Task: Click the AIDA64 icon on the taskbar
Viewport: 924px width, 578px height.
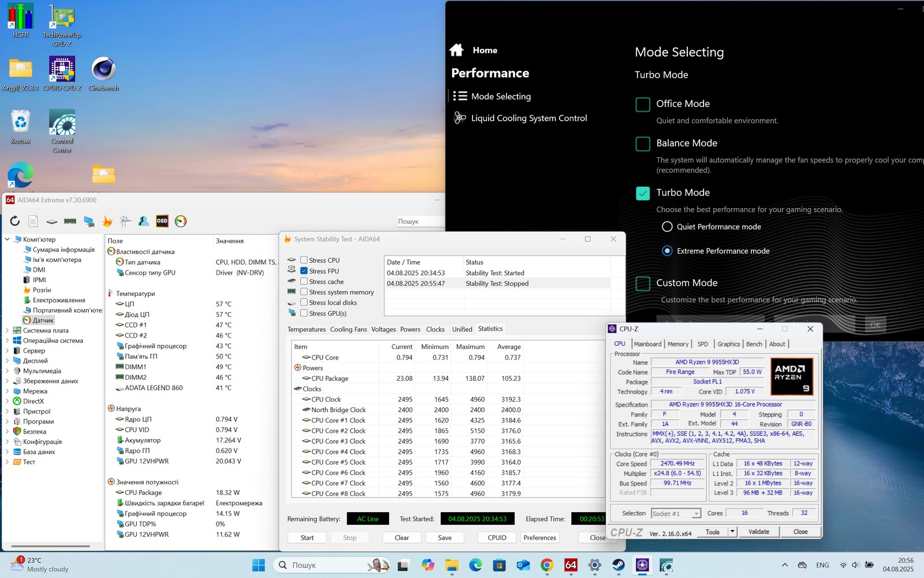Action: pyautogui.click(x=571, y=565)
